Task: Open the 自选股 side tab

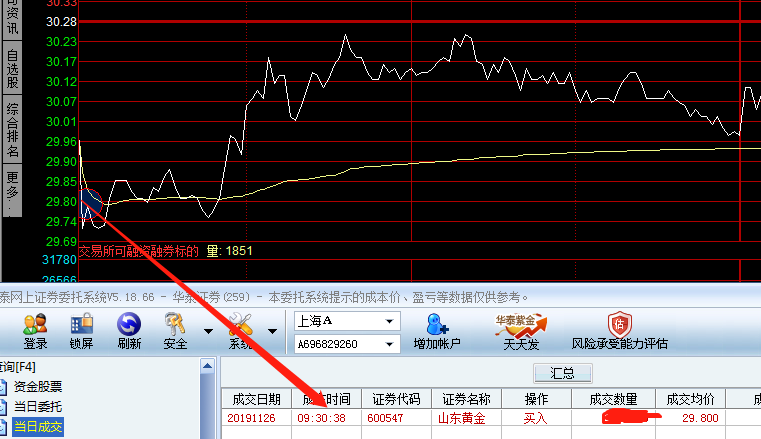Action: click(x=13, y=69)
